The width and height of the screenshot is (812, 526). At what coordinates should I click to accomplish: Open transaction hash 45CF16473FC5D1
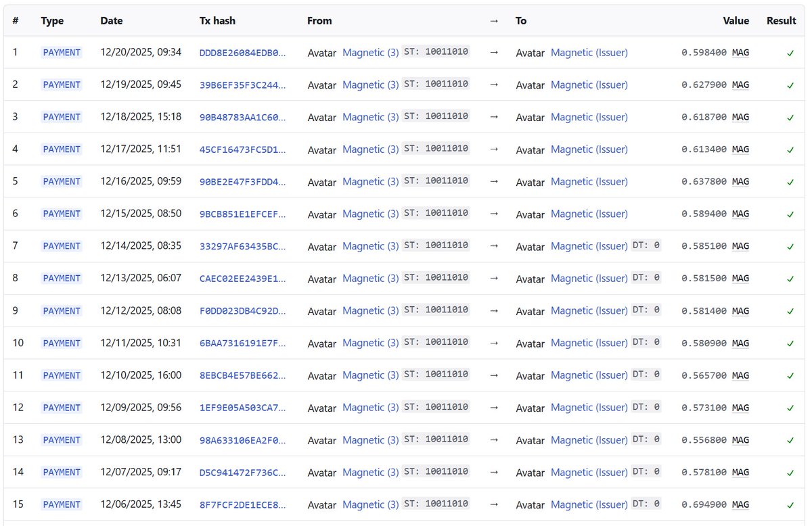tap(242, 149)
